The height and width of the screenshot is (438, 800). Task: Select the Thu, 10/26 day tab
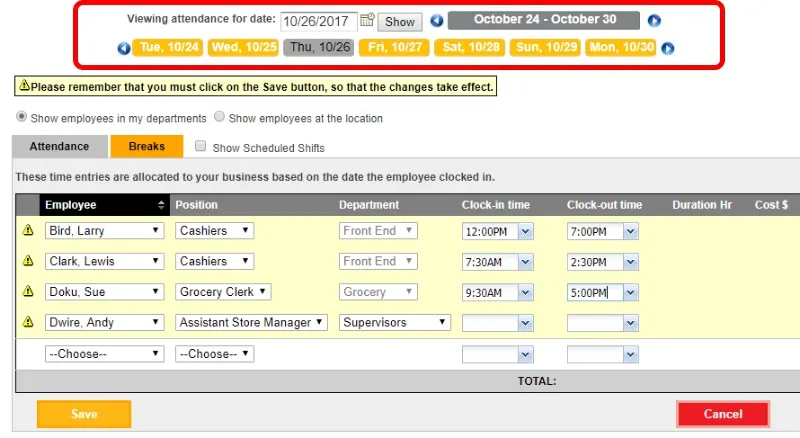(319, 47)
